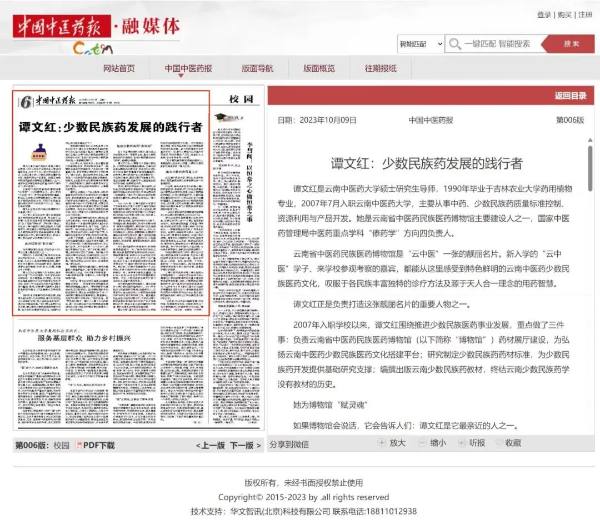
Task: Select the 中国中医药报 navigation tab
Action: 188,68
